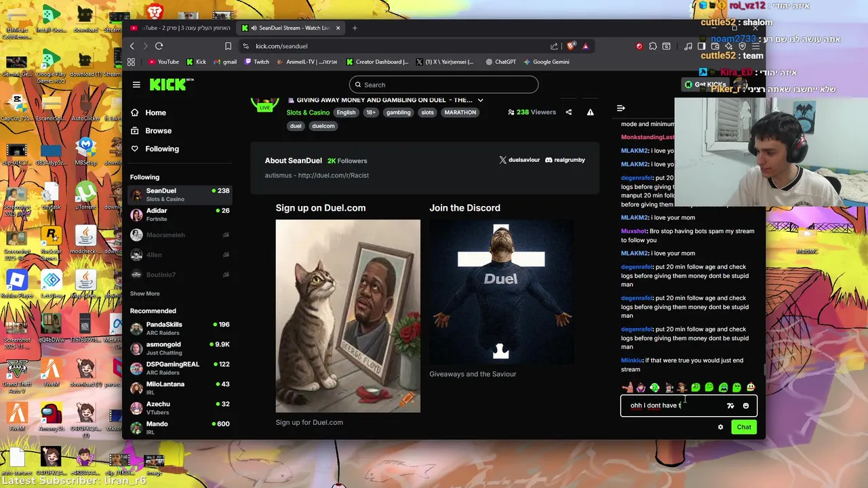
Task: Click the Slots & Casino category link
Action: click(308, 113)
